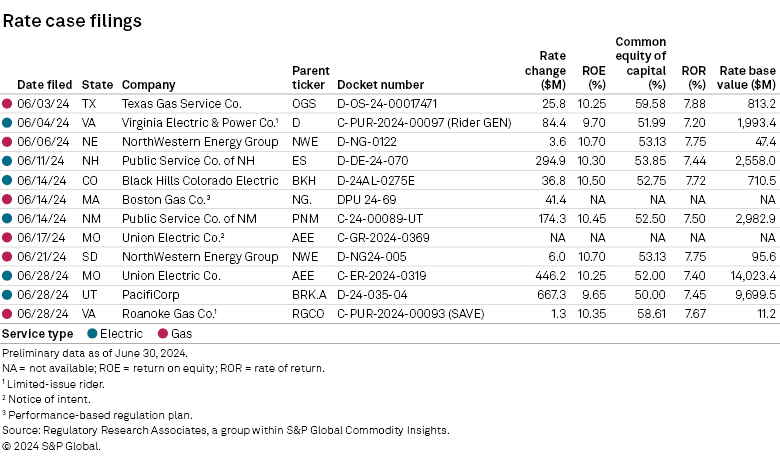Click the gas dot on the Roanoke Gas row
The height and width of the screenshot is (463, 780).
point(7,313)
